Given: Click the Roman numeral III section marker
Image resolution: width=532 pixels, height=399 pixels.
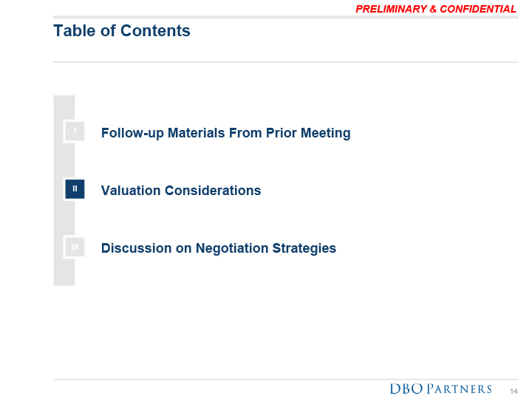Looking at the screenshot, I should 75,247.
